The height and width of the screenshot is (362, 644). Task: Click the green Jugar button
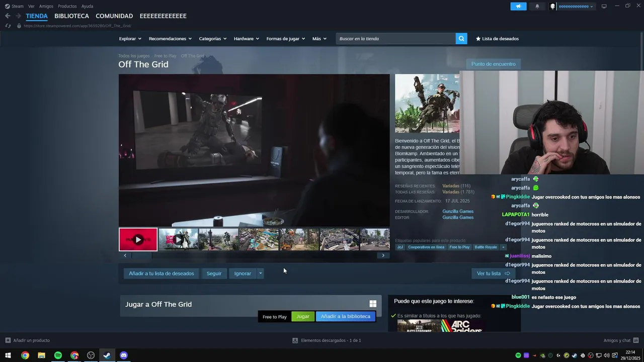pos(303,316)
